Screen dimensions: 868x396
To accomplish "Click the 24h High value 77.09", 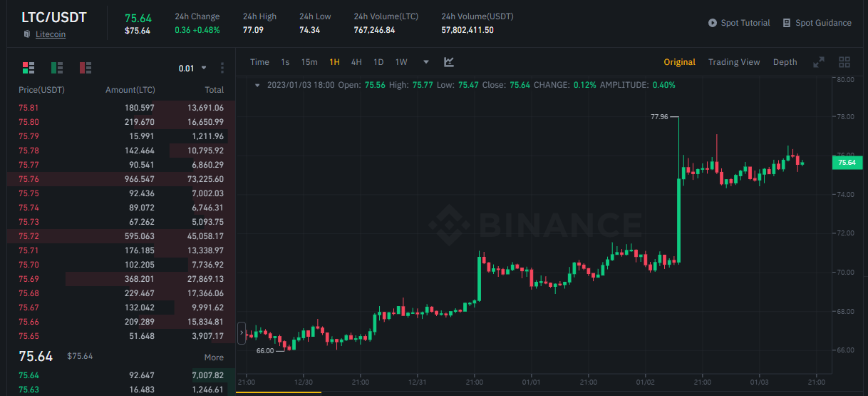I will click(x=253, y=30).
